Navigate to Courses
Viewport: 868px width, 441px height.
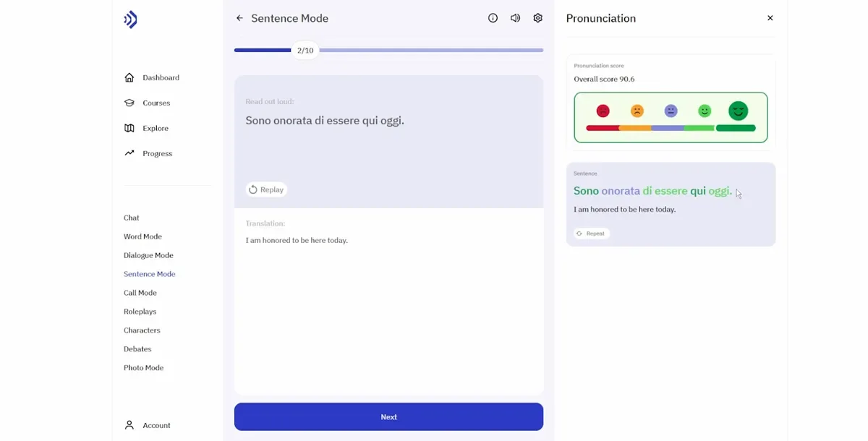(156, 103)
